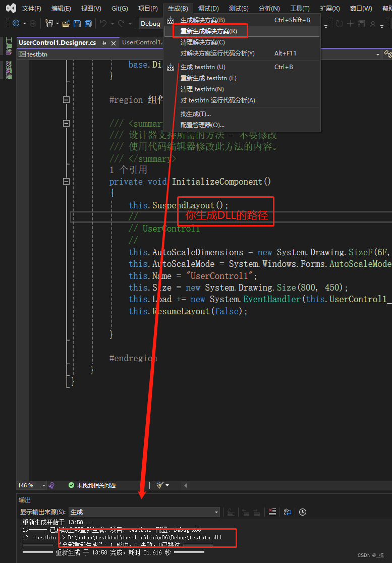This screenshot has height=563, width=392.
Task: Collapse the #region code block
Action: (x=66, y=100)
